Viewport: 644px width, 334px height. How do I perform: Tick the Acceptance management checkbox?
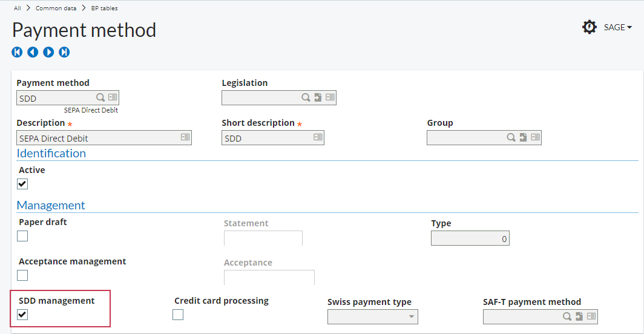pyautogui.click(x=22, y=275)
